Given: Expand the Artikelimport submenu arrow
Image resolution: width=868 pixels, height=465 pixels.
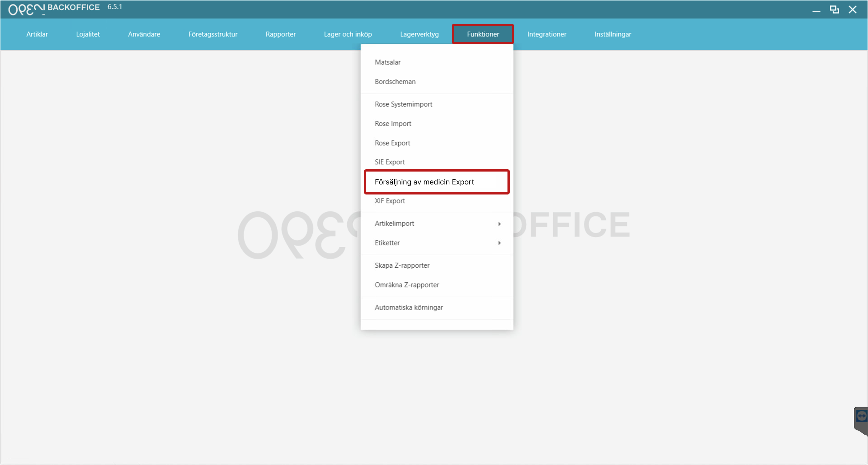Looking at the screenshot, I should click(x=499, y=224).
